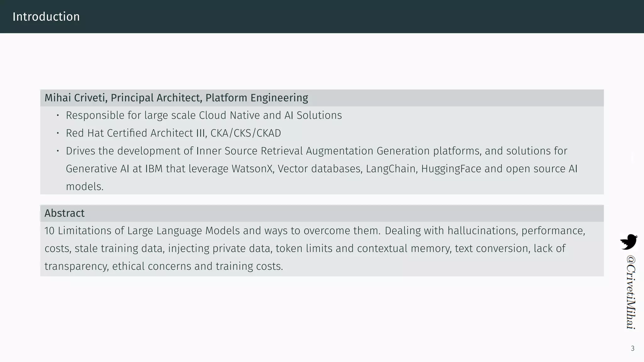Screen dimensions: 644x362
Task: Click the word hallucinations in the abstract
Action: [x=482, y=231]
